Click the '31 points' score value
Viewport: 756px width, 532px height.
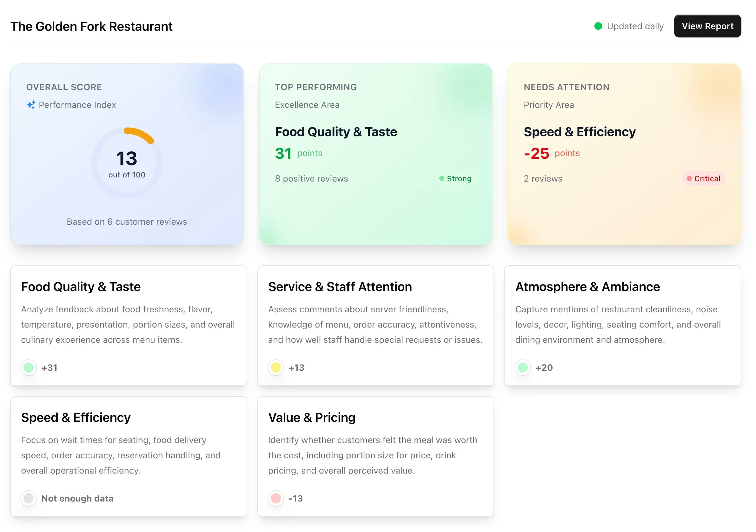click(x=299, y=153)
